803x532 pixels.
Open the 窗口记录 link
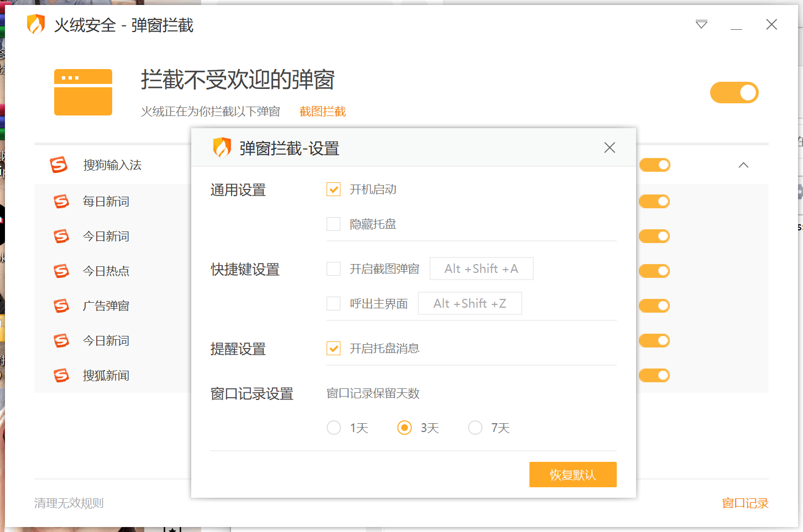coord(745,503)
